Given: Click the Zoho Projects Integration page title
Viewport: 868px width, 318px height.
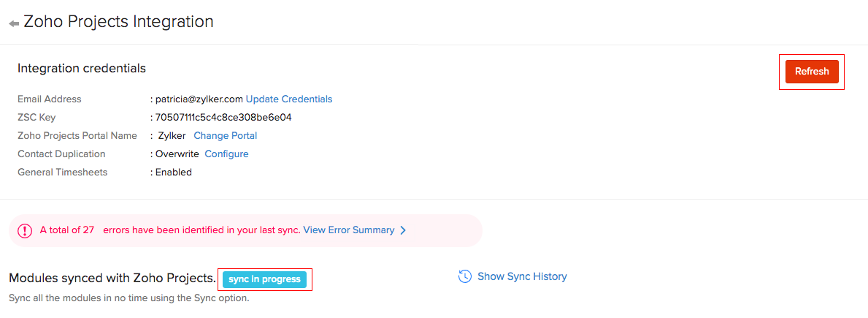Looking at the screenshot, I should click(118, 22).
